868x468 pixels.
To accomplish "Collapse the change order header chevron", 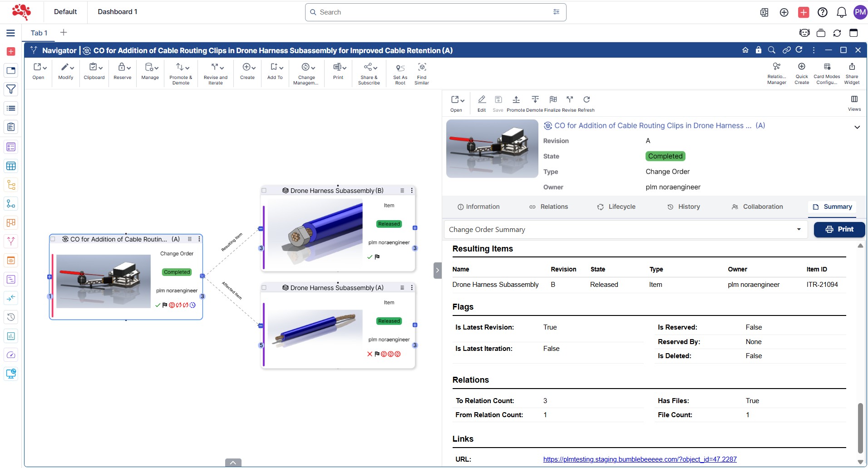I will click(857, 127).
